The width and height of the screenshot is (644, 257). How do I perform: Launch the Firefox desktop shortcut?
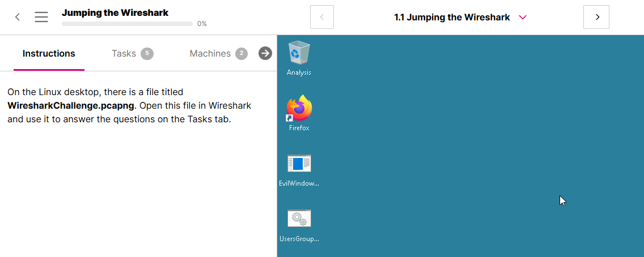299,109
